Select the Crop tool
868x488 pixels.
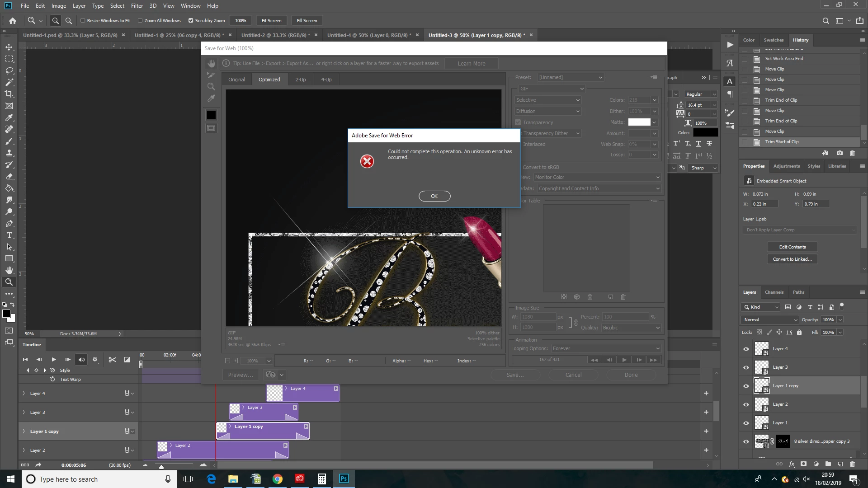pos(9,94)
